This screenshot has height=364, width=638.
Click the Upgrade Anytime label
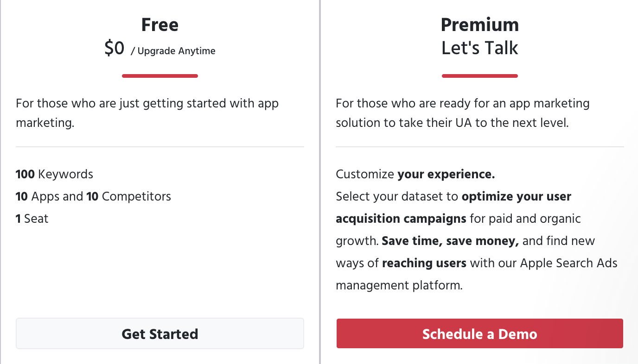pyautogui.click(x=173, y=51)
